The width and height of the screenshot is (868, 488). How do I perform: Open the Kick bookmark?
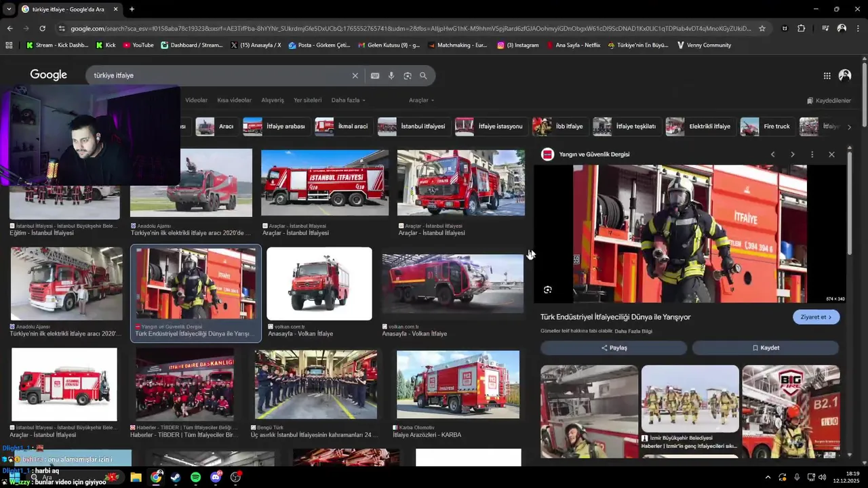[106, 45]
